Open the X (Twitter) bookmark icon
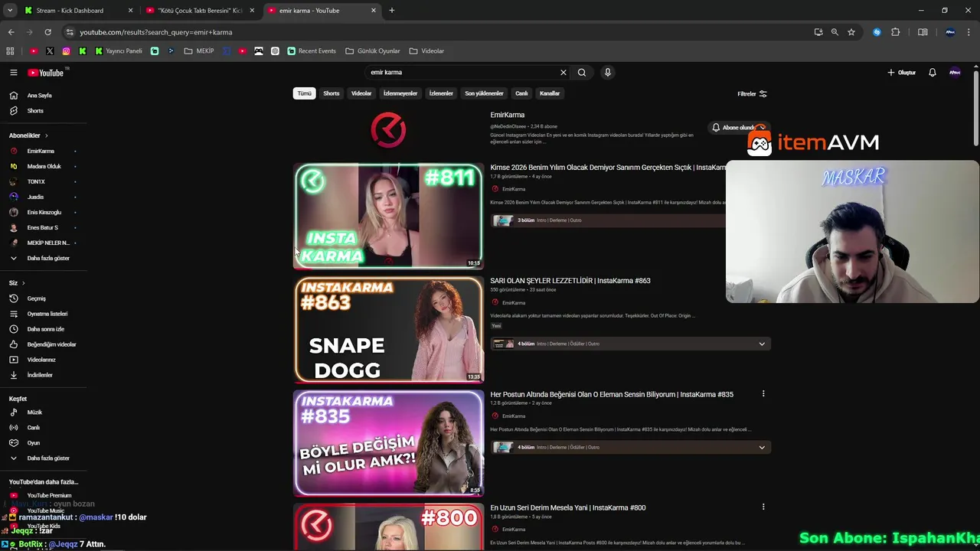This screenshot has width=980, height=551. [x=50, y=51]
